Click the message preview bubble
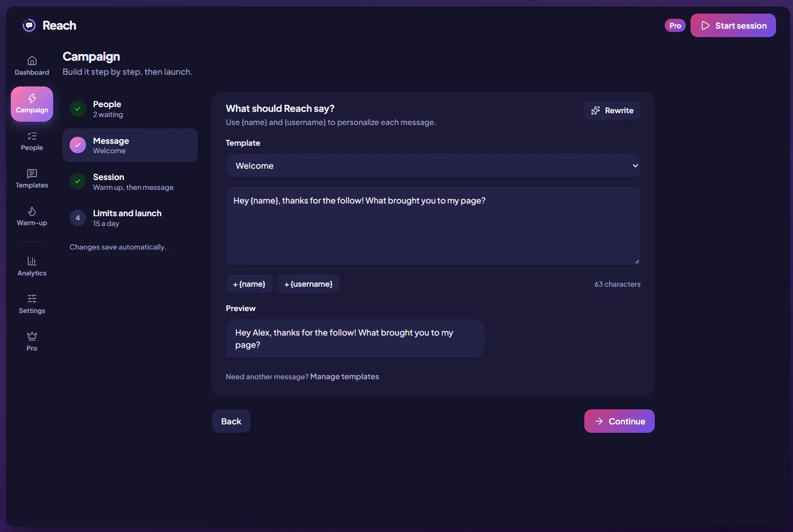 pyautogui.click(x=355, y=338)
